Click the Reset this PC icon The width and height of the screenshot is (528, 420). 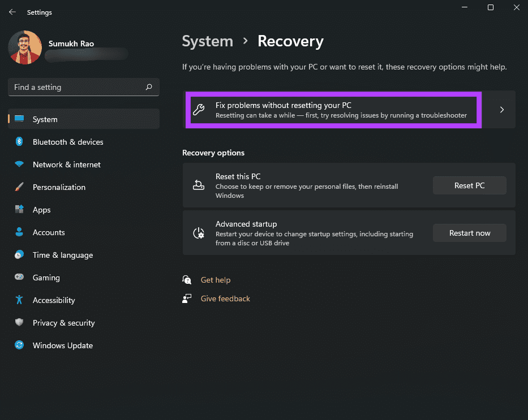point(199,185)
